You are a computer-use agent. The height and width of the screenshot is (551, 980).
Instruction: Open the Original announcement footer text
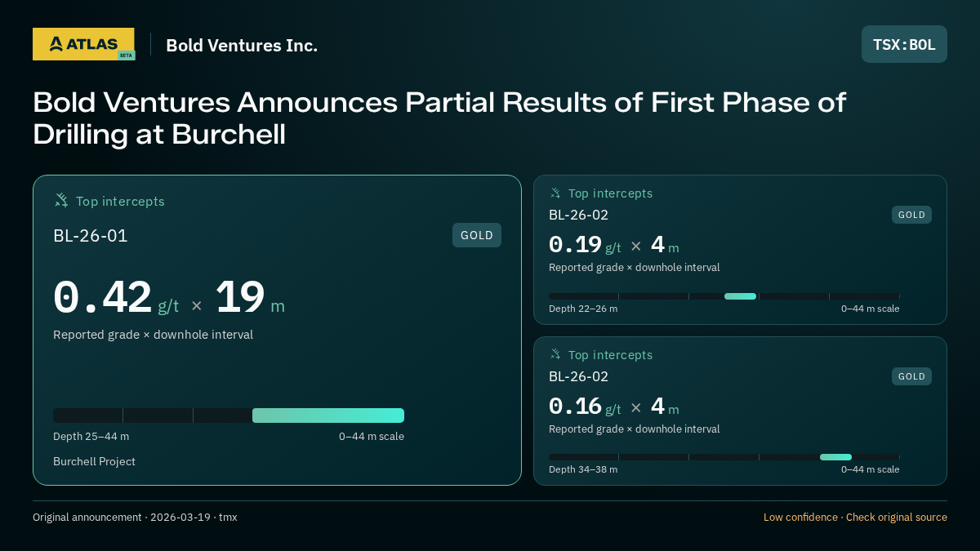[x=135, y=518]
